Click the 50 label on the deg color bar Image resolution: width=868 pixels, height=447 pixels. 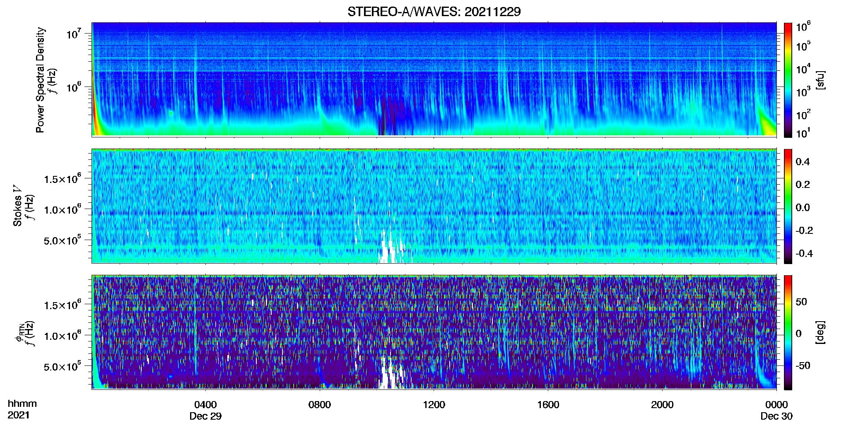click(x=801, y=302)
